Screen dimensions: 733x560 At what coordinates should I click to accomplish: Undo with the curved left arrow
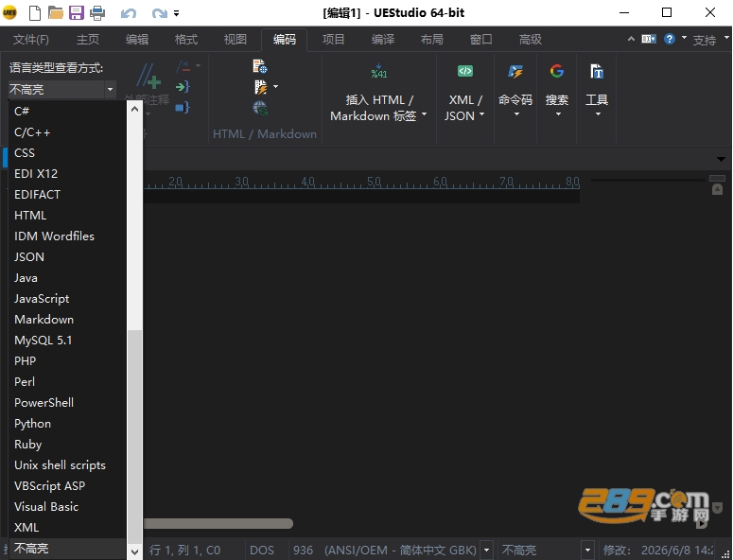[128, 13]
